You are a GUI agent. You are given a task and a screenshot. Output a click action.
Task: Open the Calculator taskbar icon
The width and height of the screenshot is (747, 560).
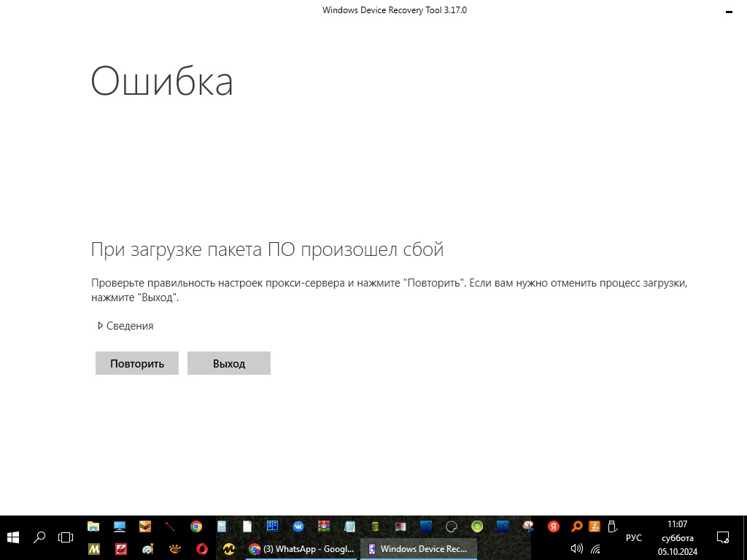222,526
